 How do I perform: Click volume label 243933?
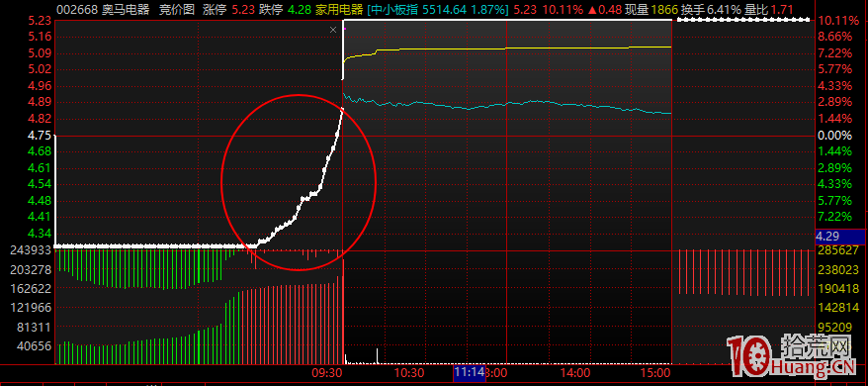click(x=31, y=250)
